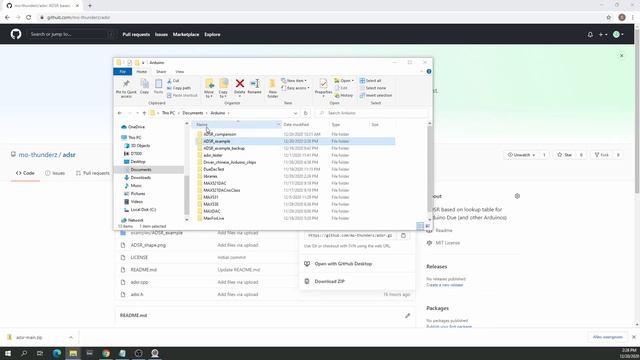Select OneDrive in navigation pane
This screenshot has width=640, height=360.
[136, 127]
